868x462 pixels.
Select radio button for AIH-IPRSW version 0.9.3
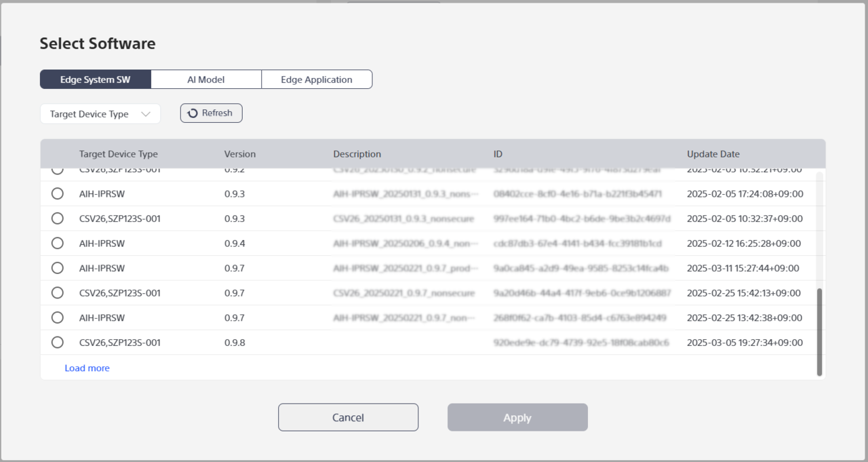click(58, 193)
